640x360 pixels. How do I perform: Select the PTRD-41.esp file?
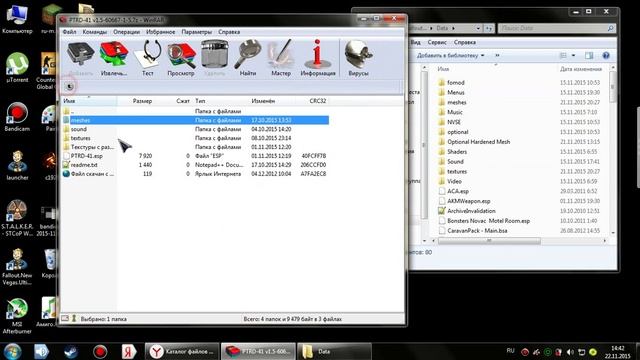tap(196, 156)
